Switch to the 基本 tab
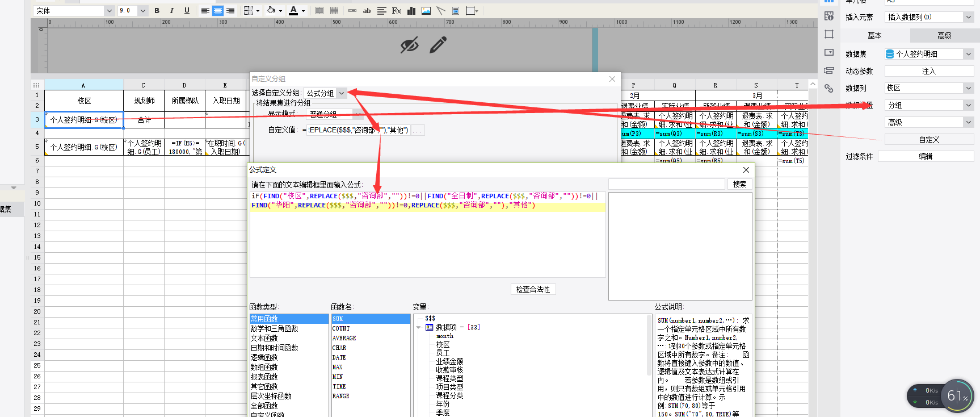The width and height of the screenshot is (980, 417). pos(874,35)
